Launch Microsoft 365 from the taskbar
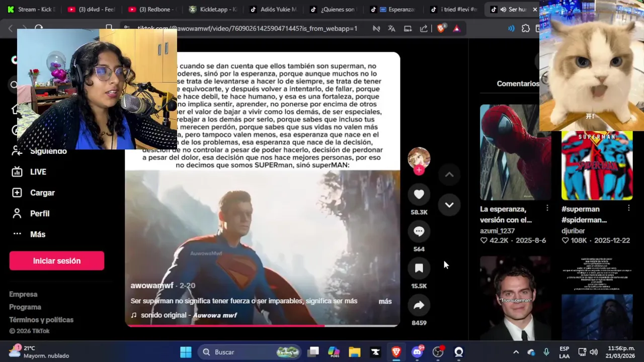This screenshot has height=362, width=644. [x=334, y=352]
